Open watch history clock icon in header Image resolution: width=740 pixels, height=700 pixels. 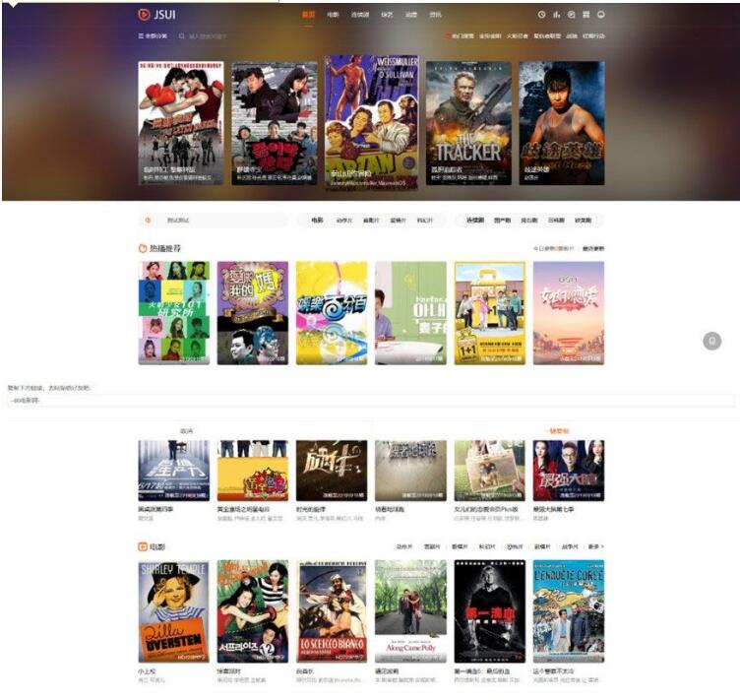pos(542,15)
